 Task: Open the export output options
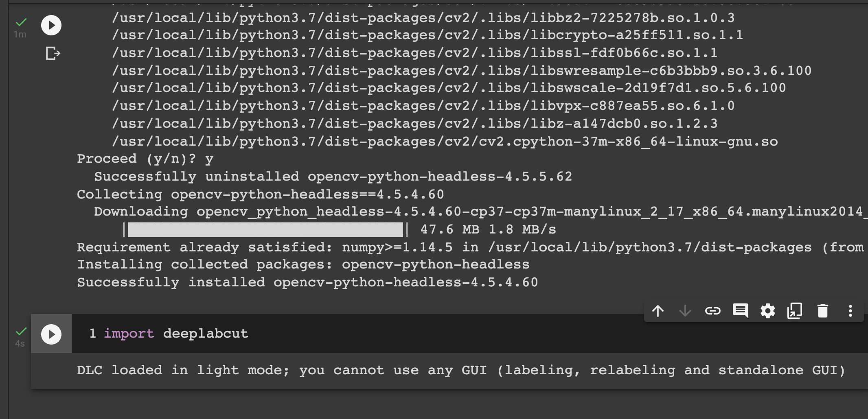click(52, 53)
